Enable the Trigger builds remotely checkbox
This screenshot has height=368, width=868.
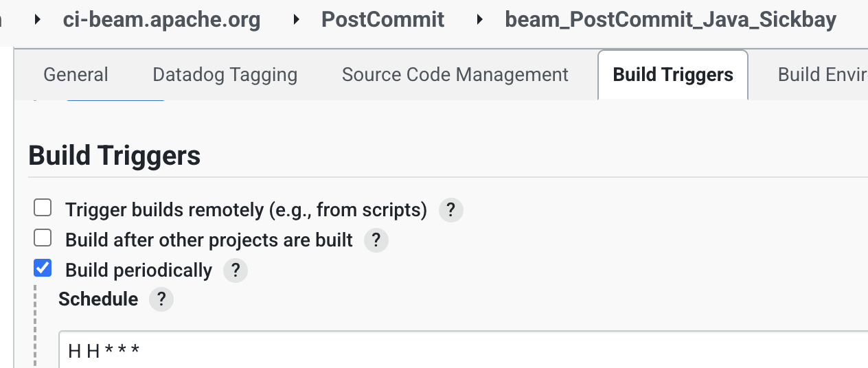(x=43, y=208)
